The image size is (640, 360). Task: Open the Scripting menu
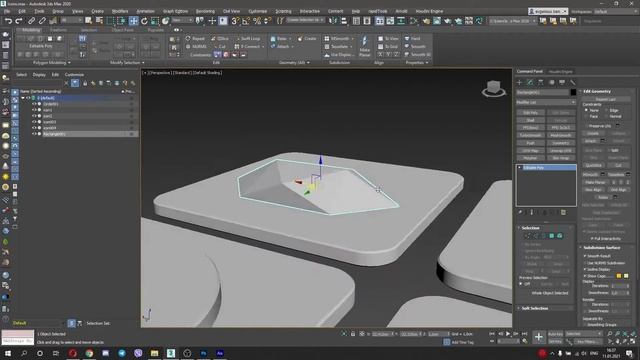[283, 11]
